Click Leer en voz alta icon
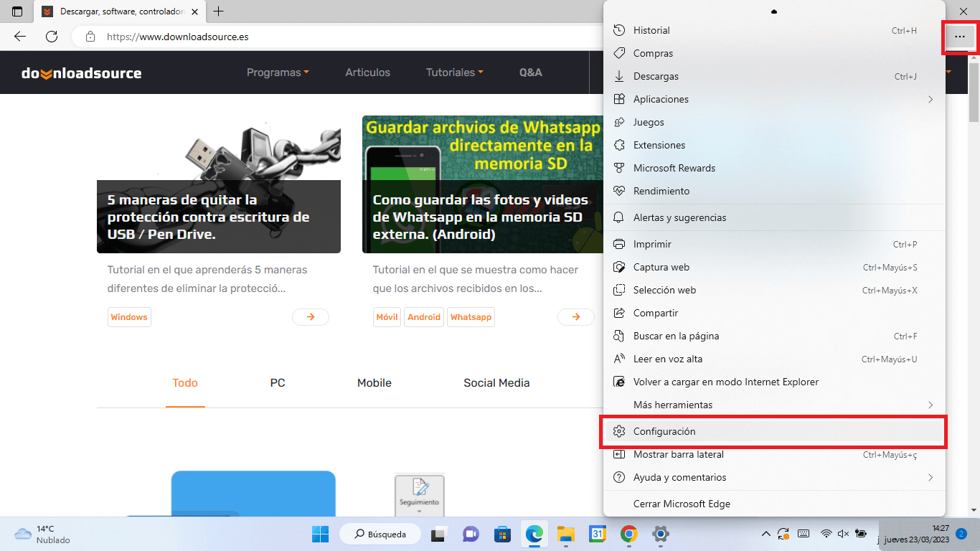The width and height of the screenshot is (980, 551). (x=620, y=359)
